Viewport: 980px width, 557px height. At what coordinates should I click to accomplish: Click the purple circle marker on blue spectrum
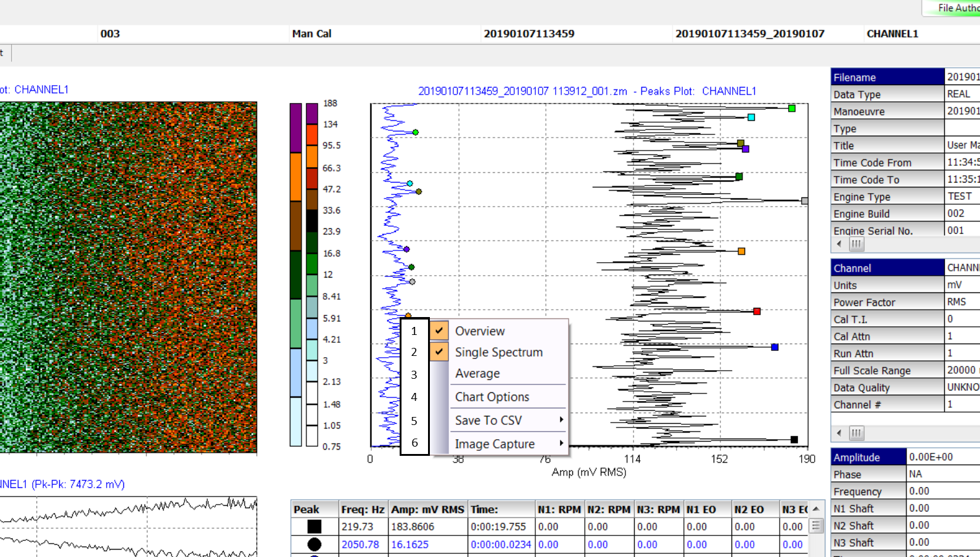[406, 249]
